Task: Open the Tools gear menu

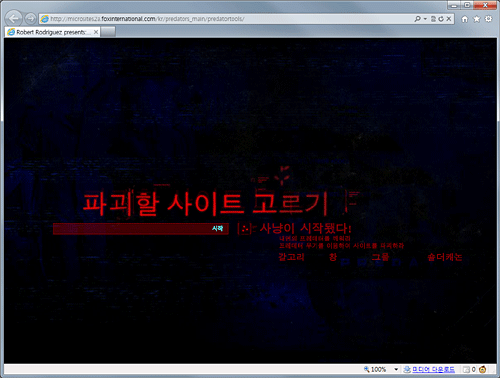Action: click(x=488, y=19)
